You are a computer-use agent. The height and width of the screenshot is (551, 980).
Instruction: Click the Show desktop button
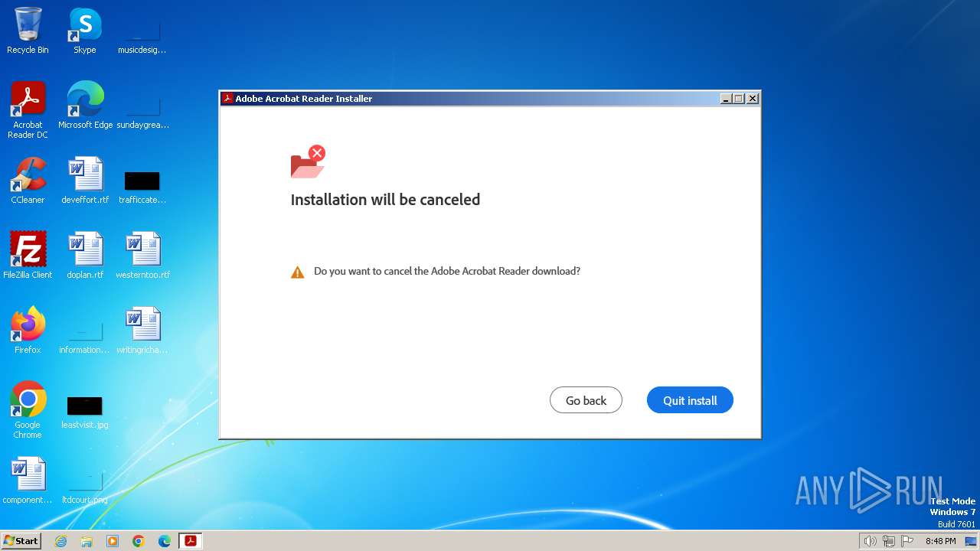tap(972, 541)
